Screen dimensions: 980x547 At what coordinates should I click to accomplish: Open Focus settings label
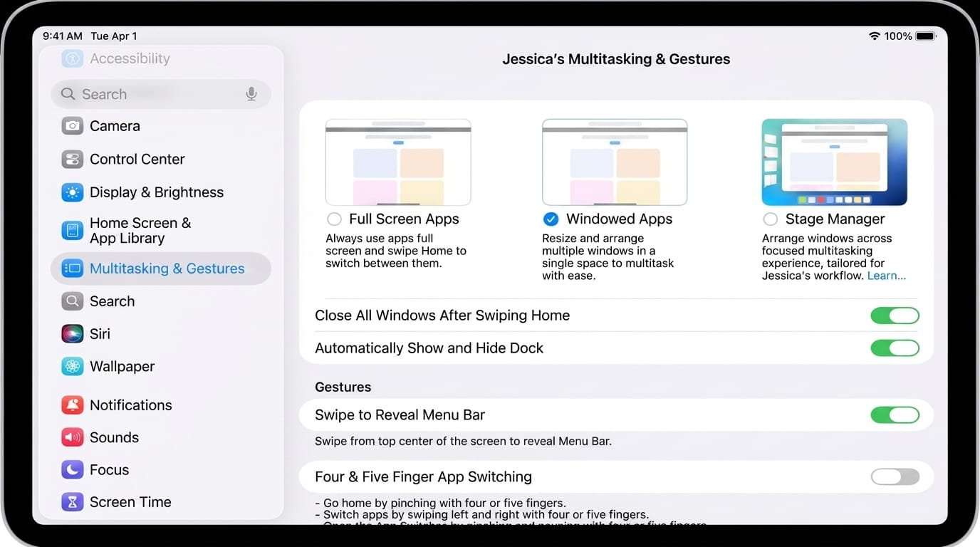point(109,470)
